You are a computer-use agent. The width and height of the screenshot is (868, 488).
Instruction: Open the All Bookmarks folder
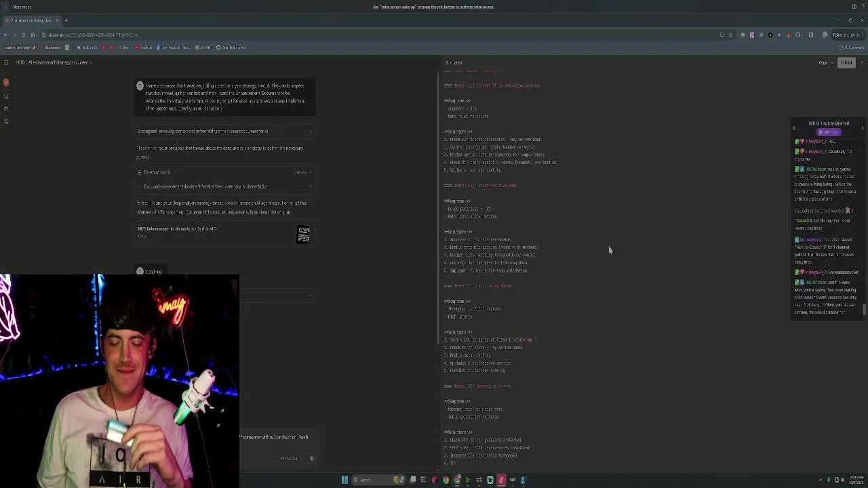851,47
